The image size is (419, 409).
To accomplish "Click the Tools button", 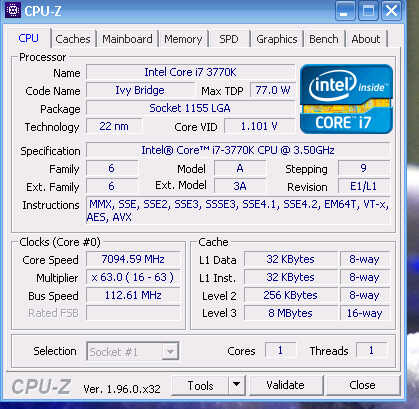I will 200,386.
